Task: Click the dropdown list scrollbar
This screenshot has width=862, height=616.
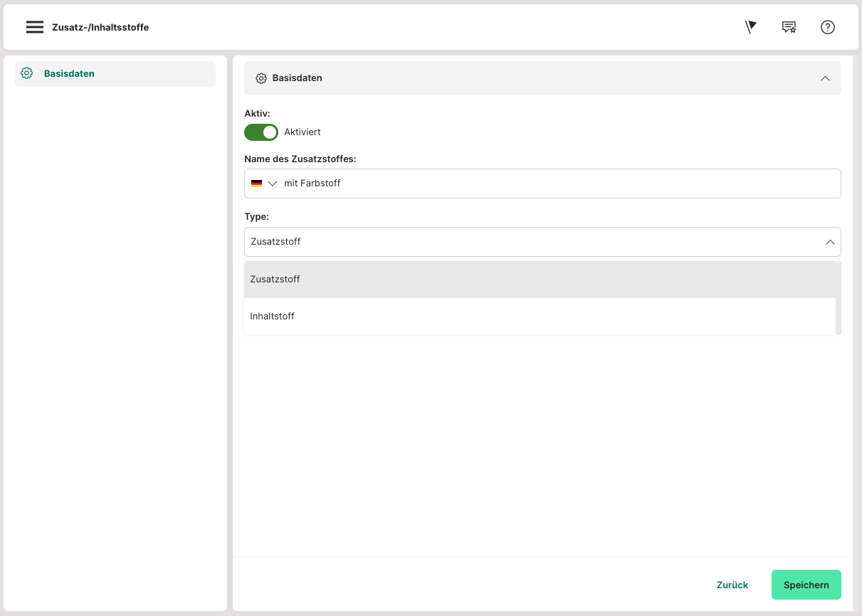Action: pos(839,298)
